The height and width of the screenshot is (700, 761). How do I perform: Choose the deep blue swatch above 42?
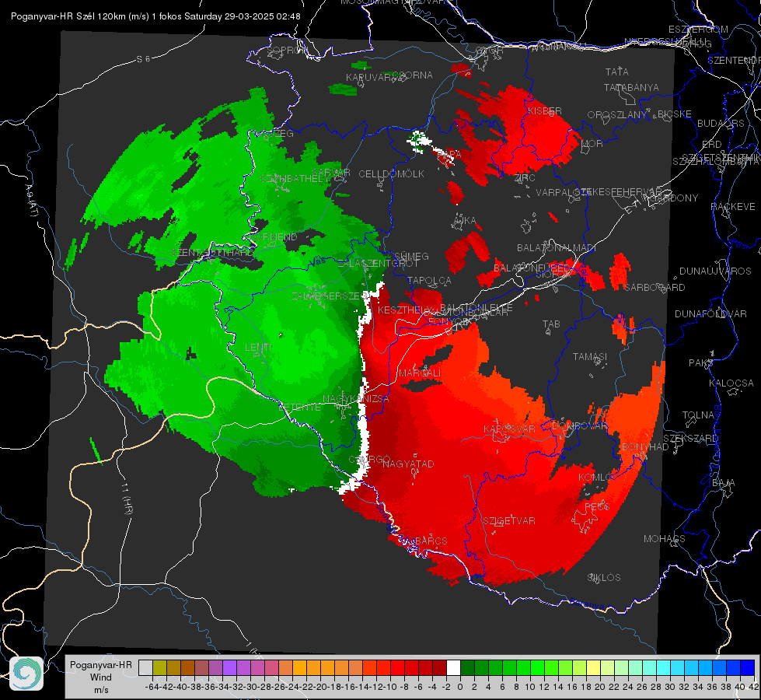point(748,668)
